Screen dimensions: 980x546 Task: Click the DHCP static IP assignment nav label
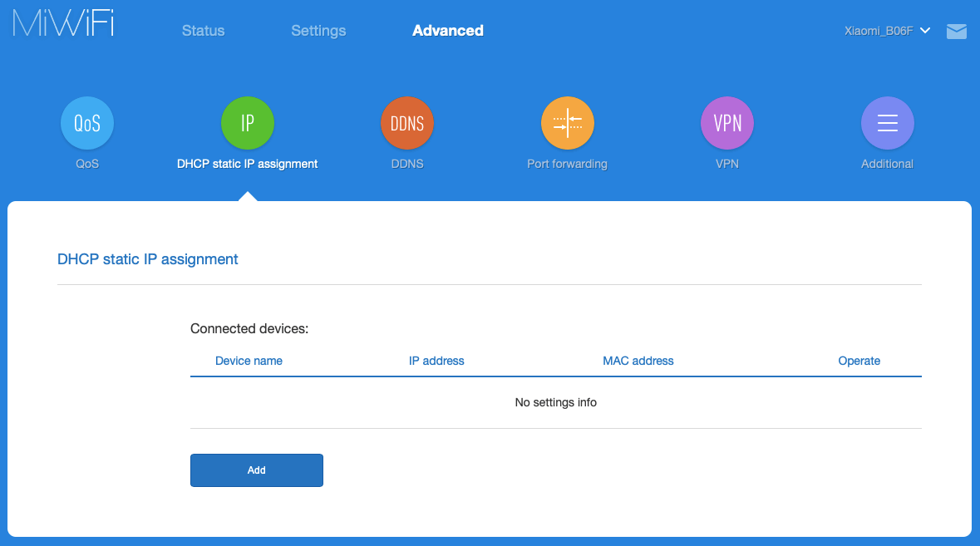(x=247, y=164)
